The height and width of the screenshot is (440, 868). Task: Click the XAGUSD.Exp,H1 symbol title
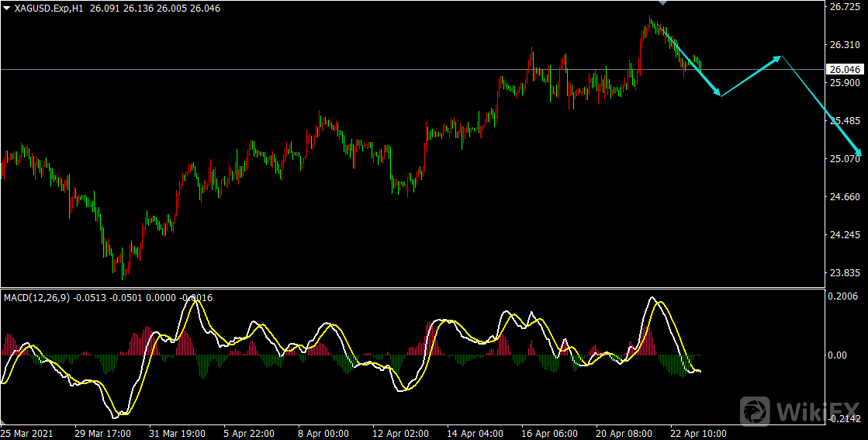pos(49,8)
